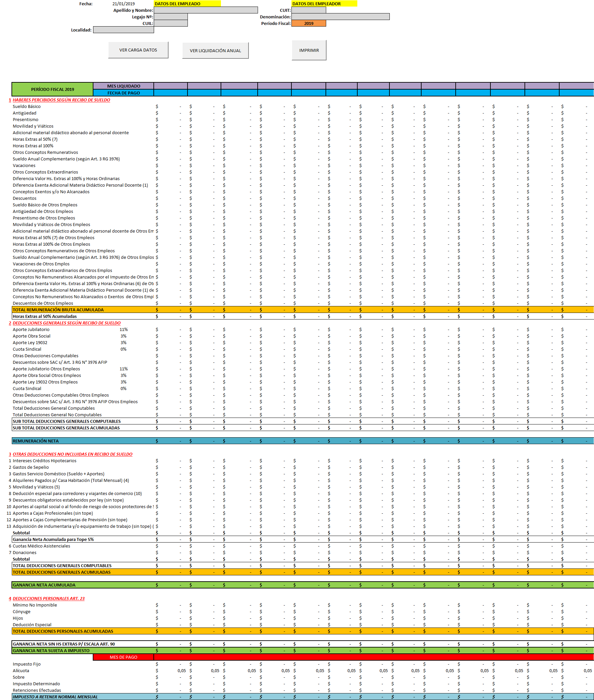This screenshot has height=700, width=594.
Task: Select the Denominación input field
Action: tap(341, 17)
